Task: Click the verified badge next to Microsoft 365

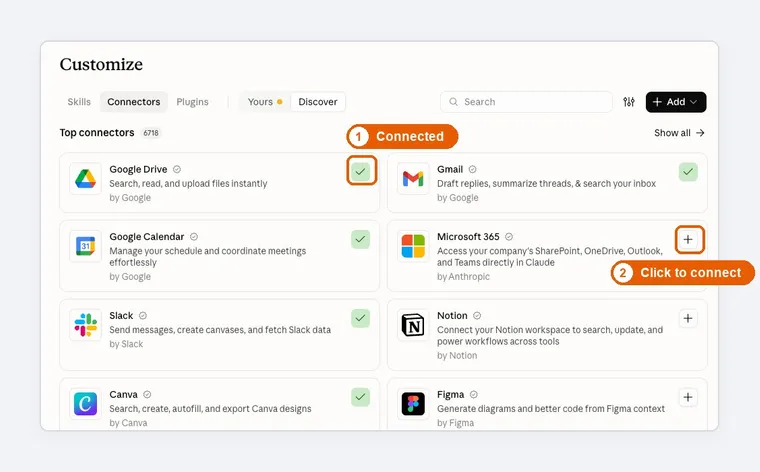Action: pos(509,236)
